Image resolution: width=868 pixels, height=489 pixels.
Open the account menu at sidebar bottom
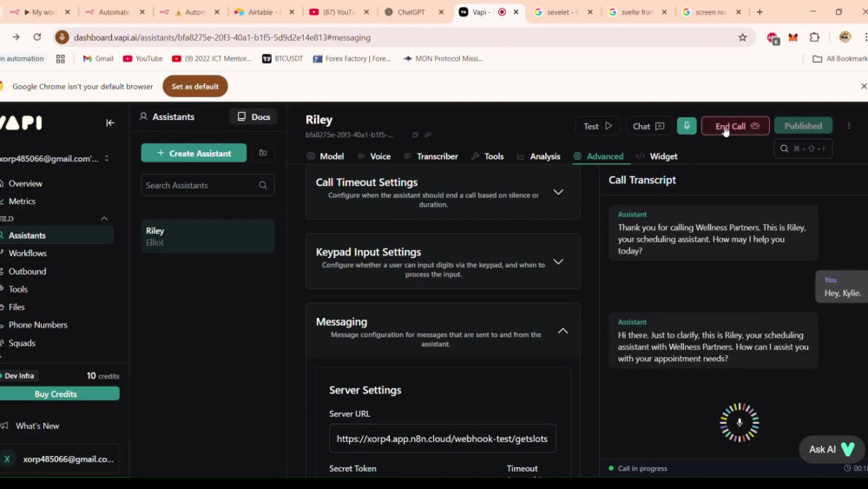pyautogui.click(x=59, y=459)
